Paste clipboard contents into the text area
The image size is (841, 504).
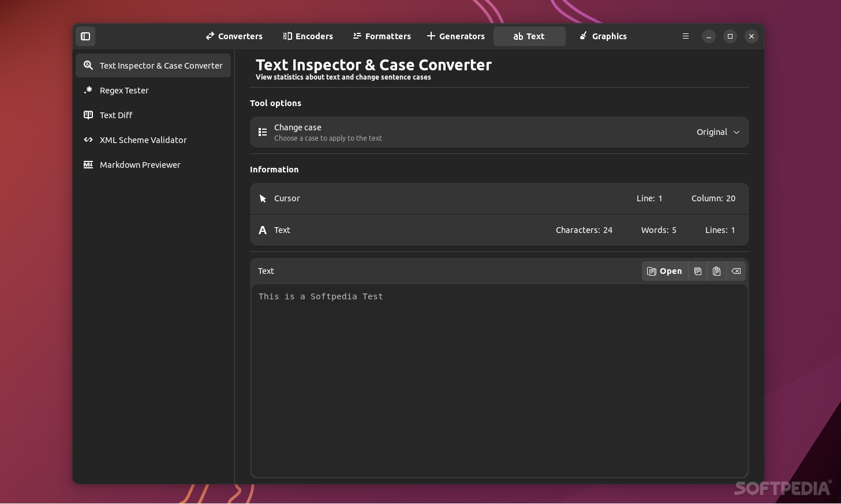[716, 271]
